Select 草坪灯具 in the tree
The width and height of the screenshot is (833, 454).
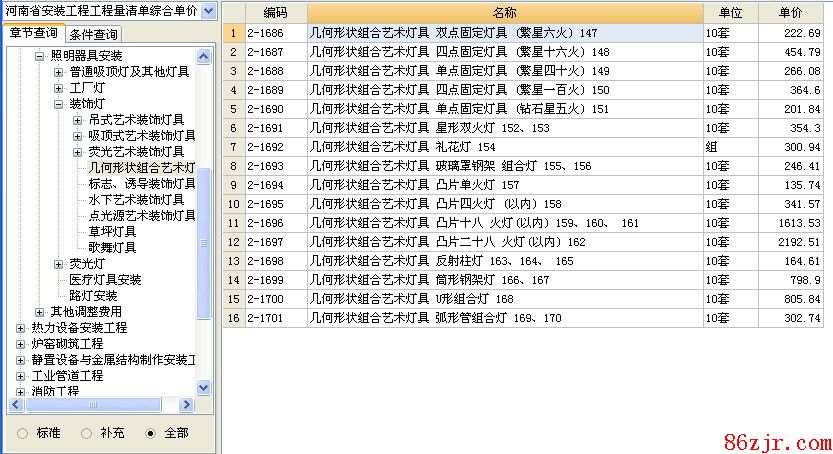click(x=112, y=231)
